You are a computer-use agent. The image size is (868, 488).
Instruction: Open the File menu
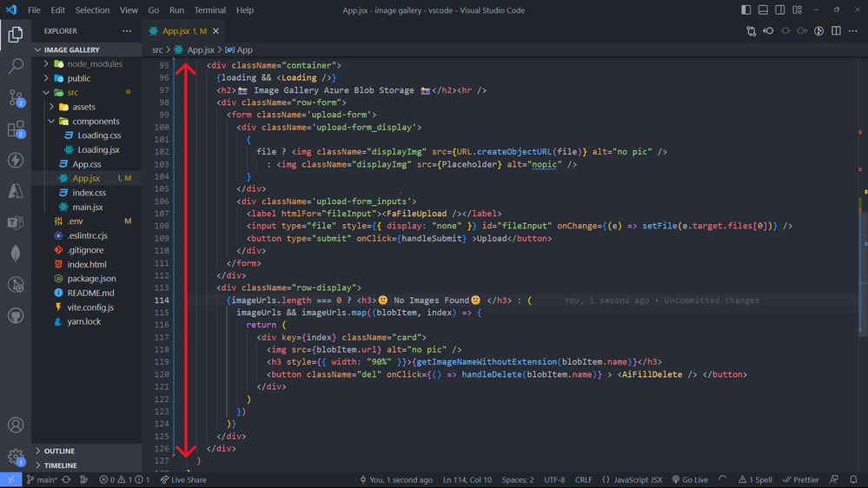[x=34, y=10]
